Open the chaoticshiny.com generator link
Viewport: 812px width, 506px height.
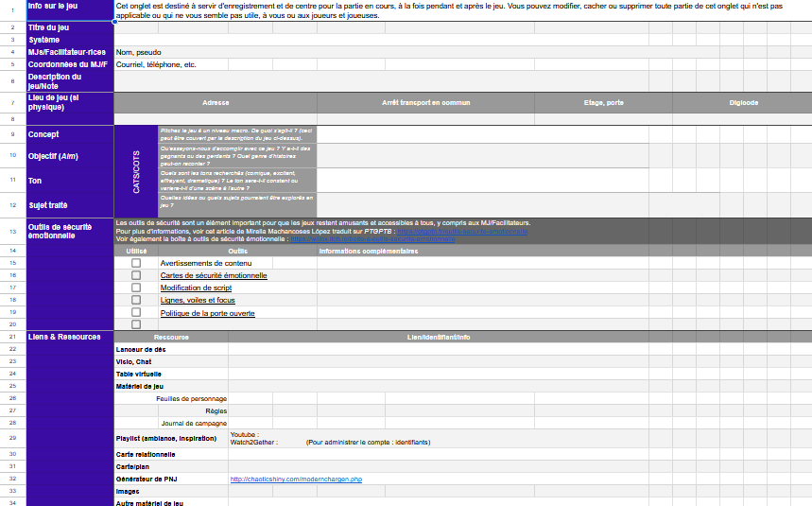(x=296, y=480)
